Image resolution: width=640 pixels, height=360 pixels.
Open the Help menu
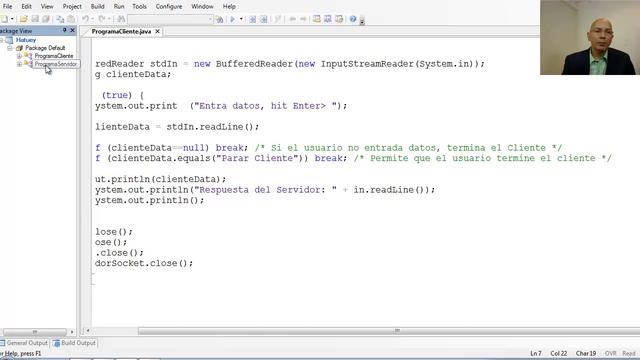point(229,7)
